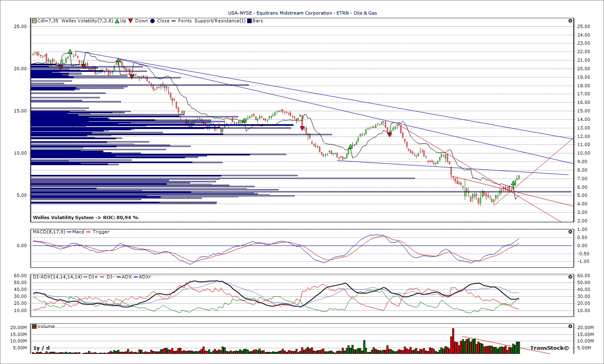
Task: Click the Volume legend color icon
Action: pos(35,326)
